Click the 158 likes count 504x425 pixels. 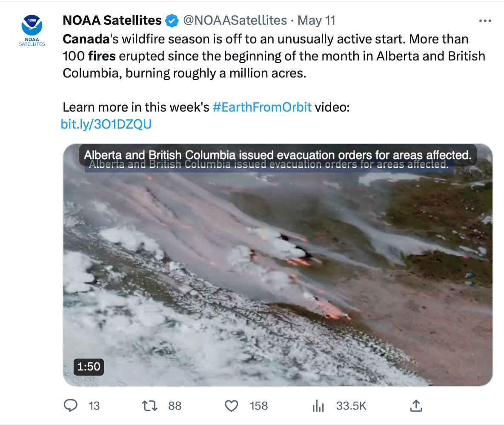point(259,406)
